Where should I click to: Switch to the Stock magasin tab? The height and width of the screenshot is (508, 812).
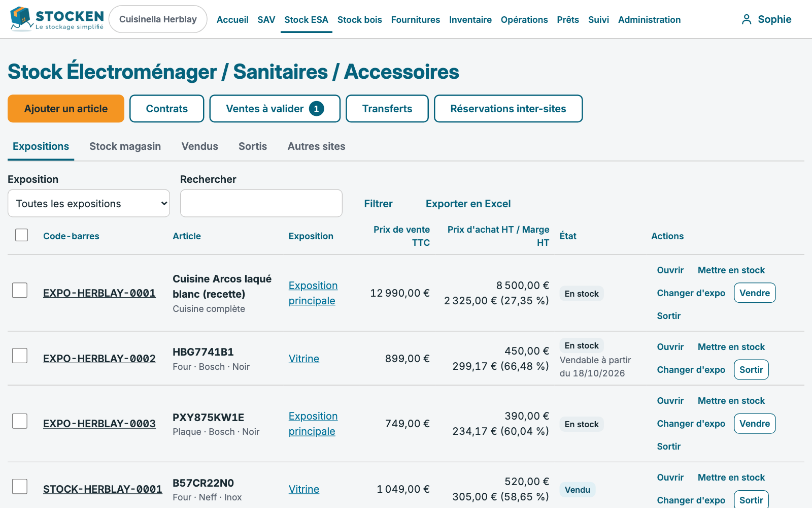(x=125, y=146)
